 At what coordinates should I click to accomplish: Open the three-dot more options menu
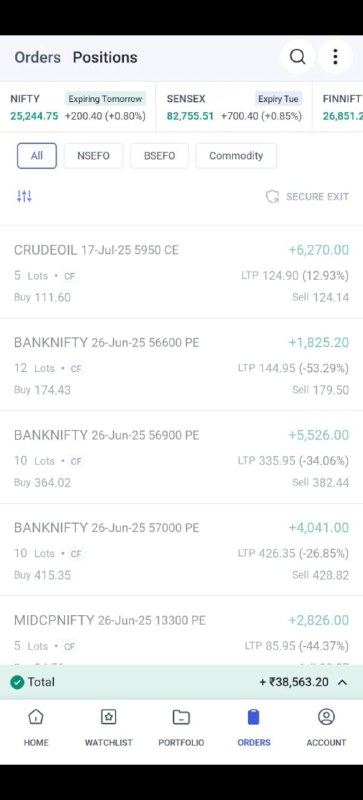click(335, 57)
